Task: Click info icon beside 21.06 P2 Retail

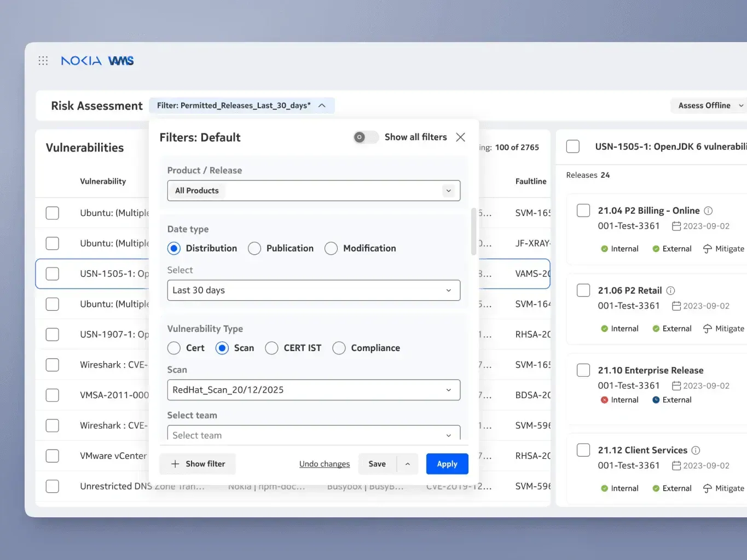Action: (x=670, y=290)
